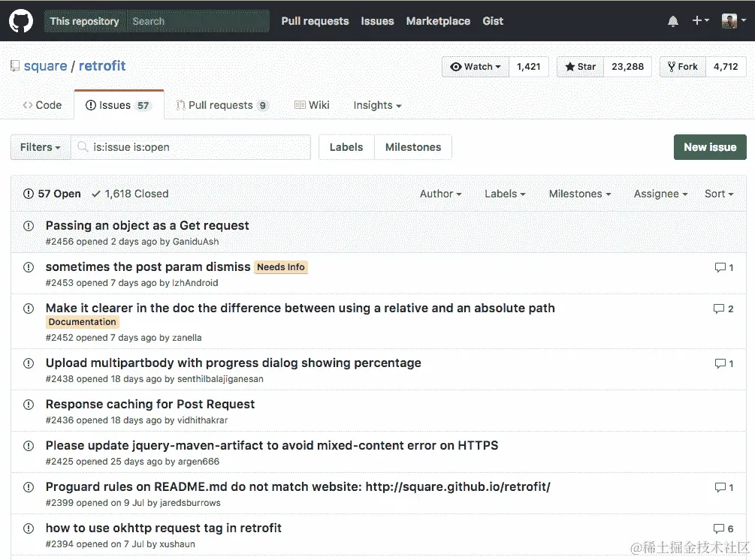Click the This repository search scope
This screenshot has height=560, width=755.
(x=85, y=21)
